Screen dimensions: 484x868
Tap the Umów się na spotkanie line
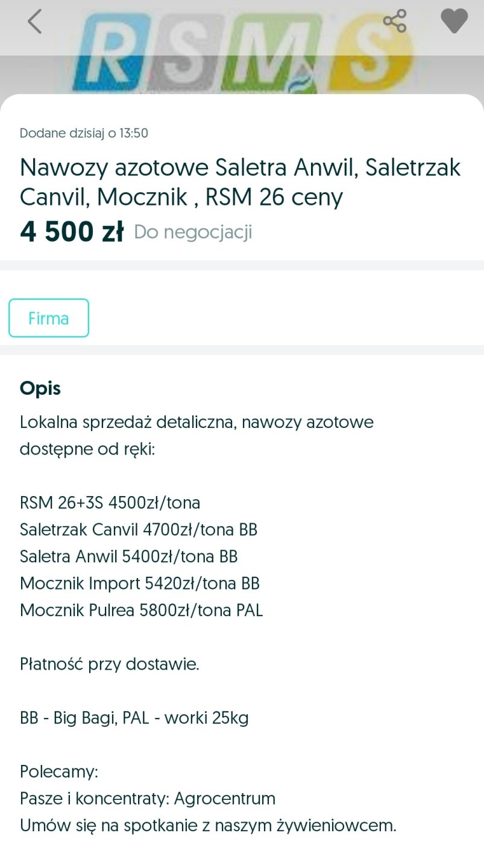(x=208, y=826)
